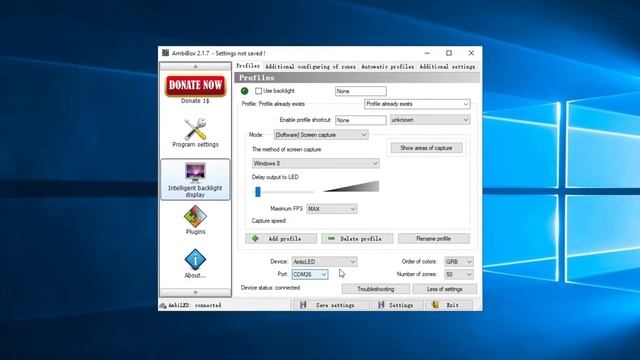640x360 pixels.
Task: Maximize the AmbiBox window
Action: tap(449, 53)
